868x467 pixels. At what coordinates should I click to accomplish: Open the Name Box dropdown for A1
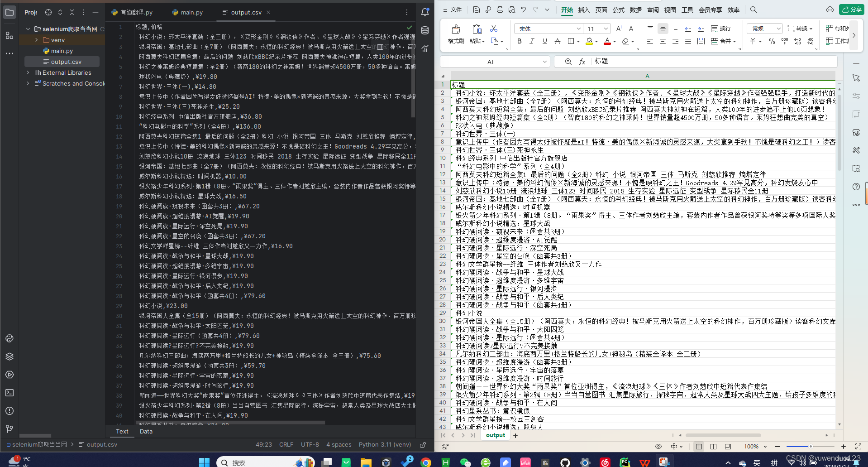coord(544,62)
